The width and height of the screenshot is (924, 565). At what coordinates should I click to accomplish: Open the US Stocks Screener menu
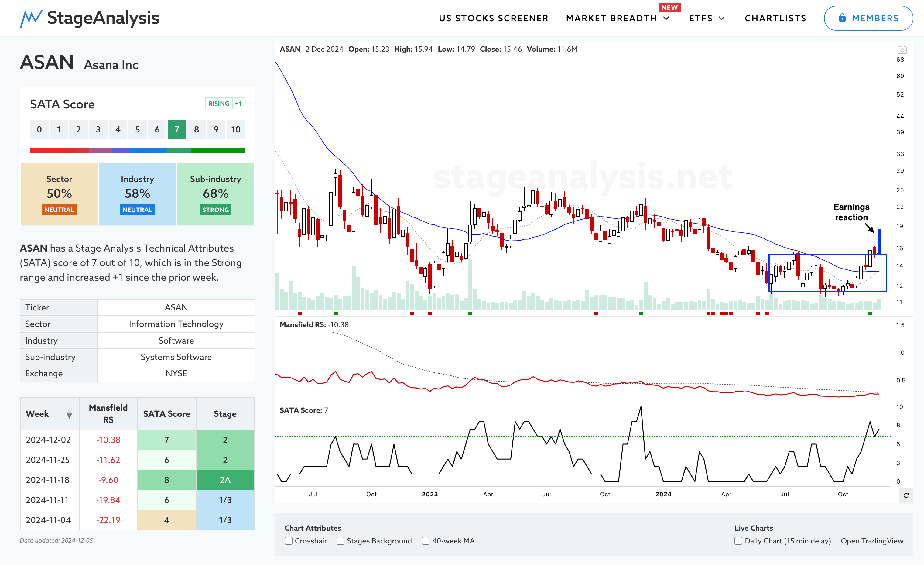pyautogui.click(x=494, y=18)
